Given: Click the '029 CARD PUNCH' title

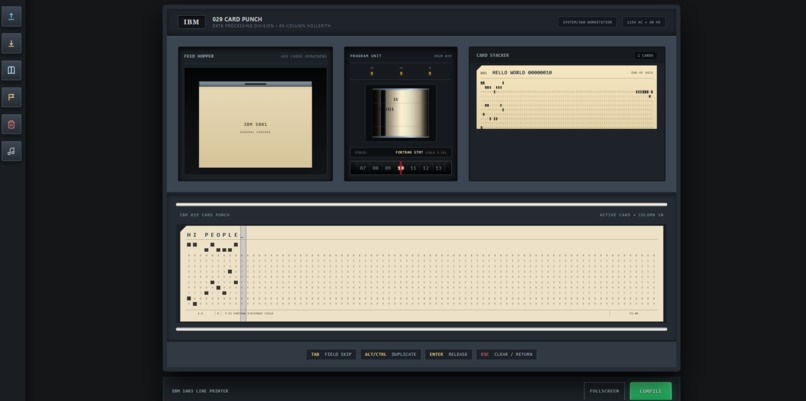Looking at the screenshot, I should click(237, 19).
